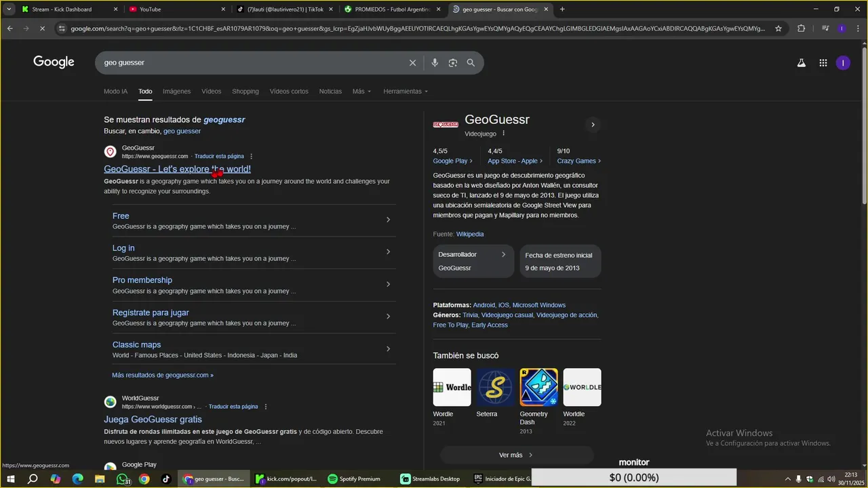Expand the Classic maps sitelink chevron
The height and width of the screenshot is (488, 868).
click(x=388, y=349)
